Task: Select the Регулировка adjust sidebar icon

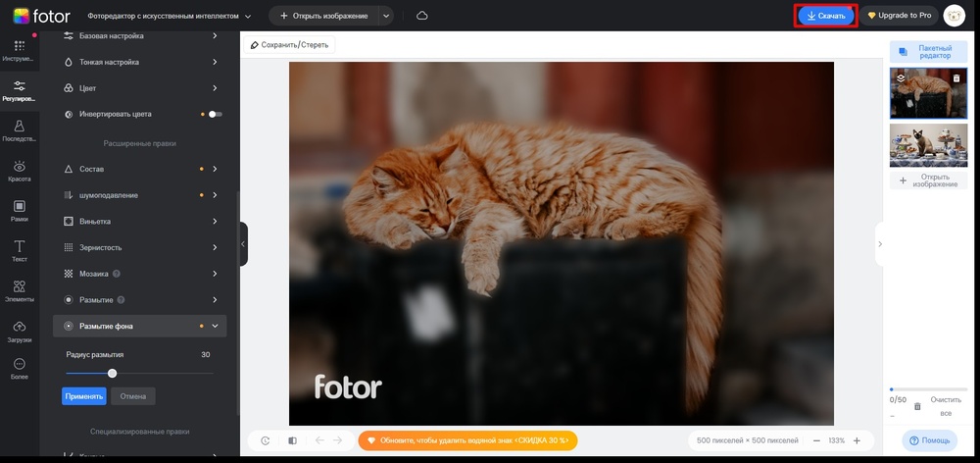Action: click(20, 90)
